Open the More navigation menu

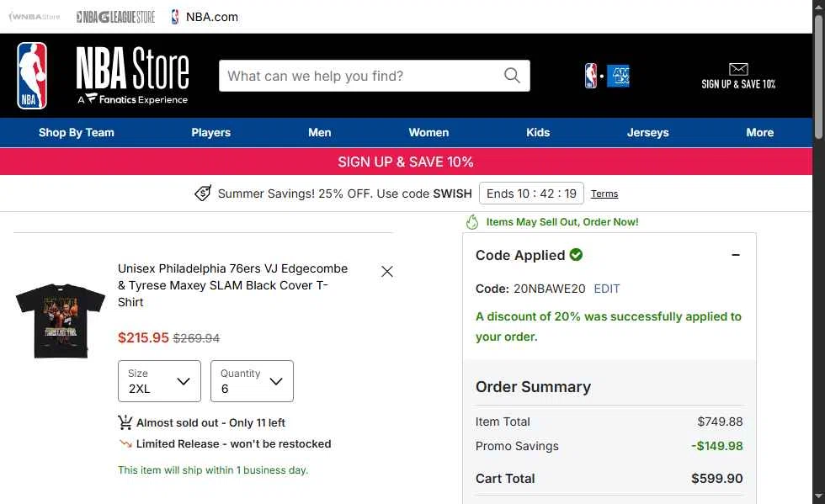pos(759,133)
